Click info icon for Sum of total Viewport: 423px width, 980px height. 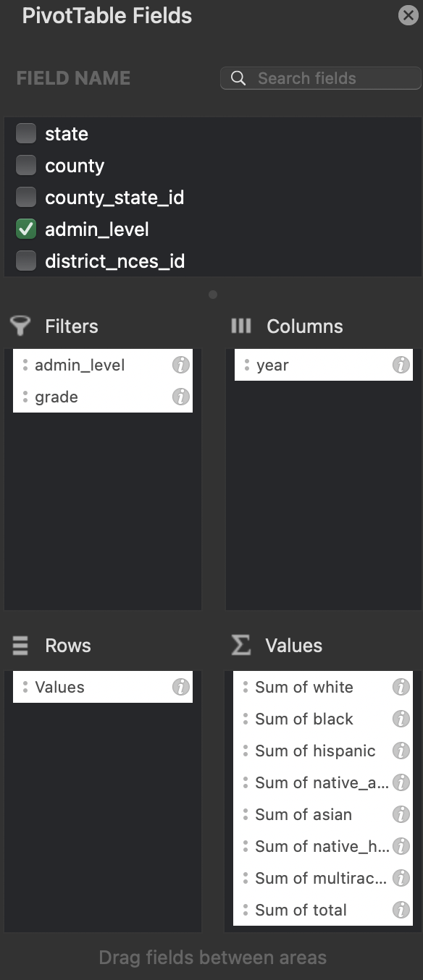click(x=401, y=910)
